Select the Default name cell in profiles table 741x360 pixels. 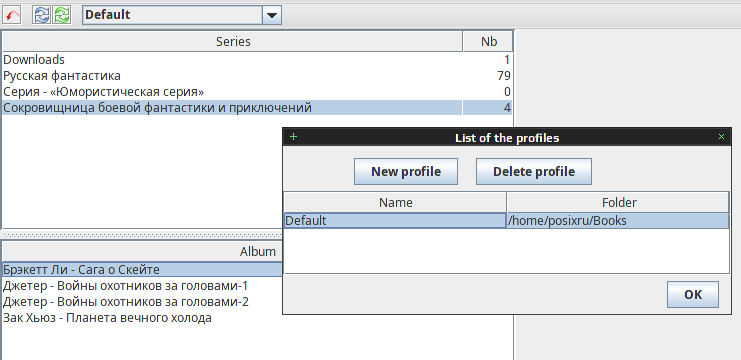(395, 221)
